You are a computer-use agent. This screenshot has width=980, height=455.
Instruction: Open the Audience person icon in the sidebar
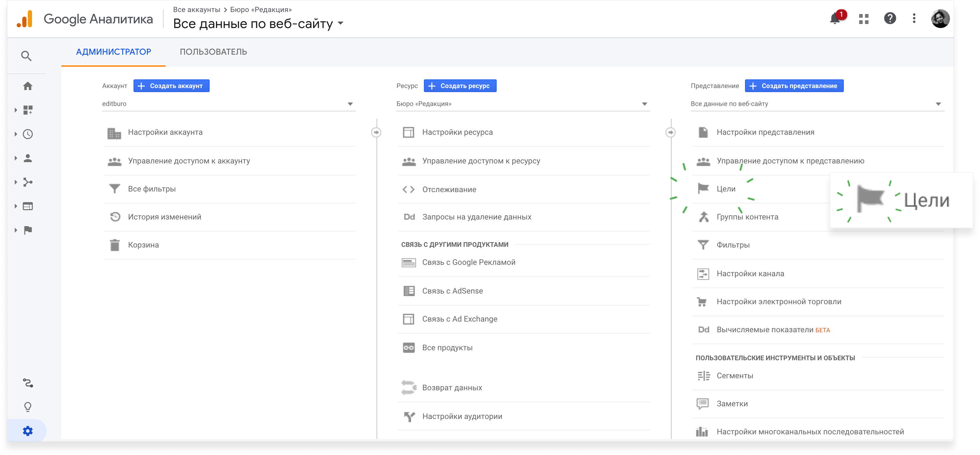pyautogui.click(x=28, y=158)
